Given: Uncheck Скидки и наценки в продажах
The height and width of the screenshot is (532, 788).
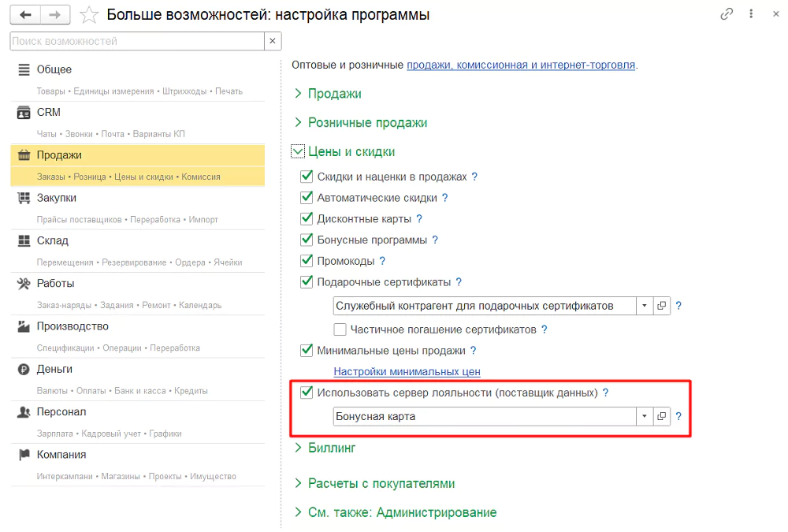Looking at the screenshot, I should [307, 176].
